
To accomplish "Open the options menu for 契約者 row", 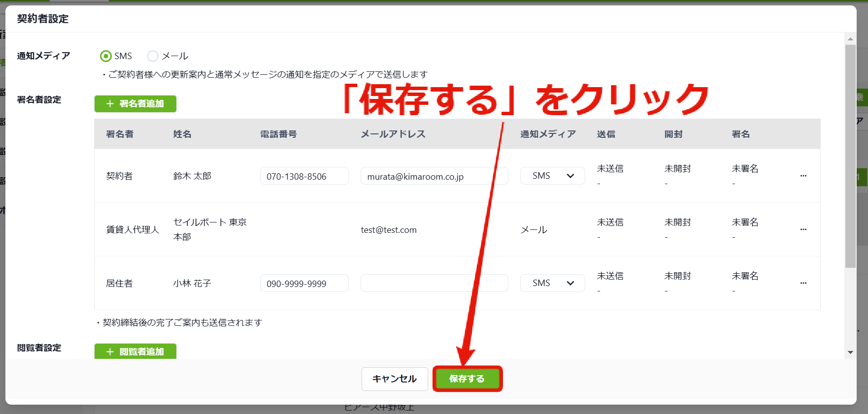I will click(803, 176).
